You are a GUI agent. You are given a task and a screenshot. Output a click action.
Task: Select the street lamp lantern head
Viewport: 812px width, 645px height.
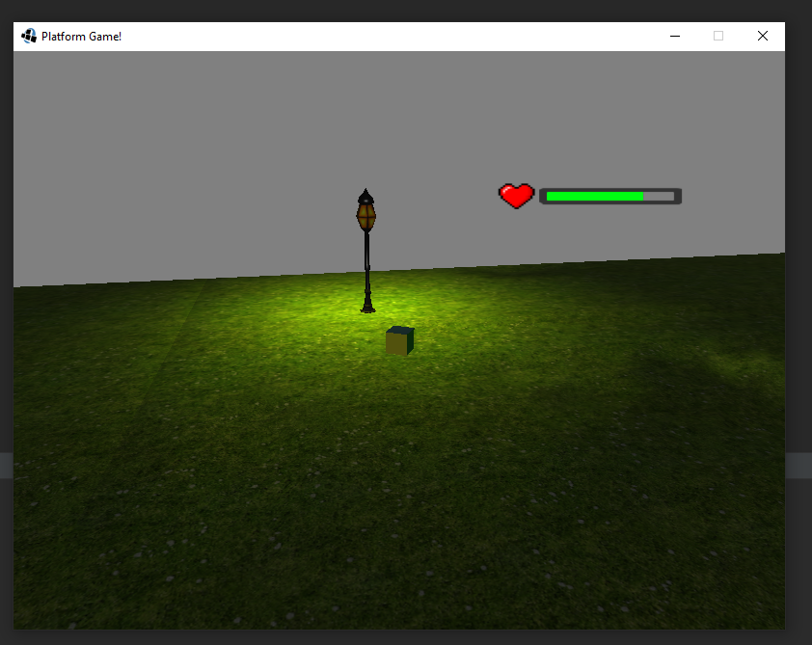tap(365, 211)
